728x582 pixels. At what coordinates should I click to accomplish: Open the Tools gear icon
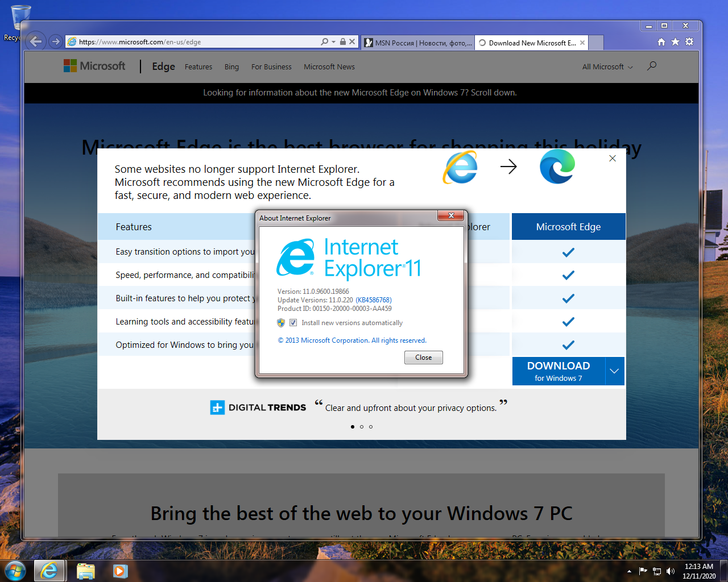click(689, 41)
